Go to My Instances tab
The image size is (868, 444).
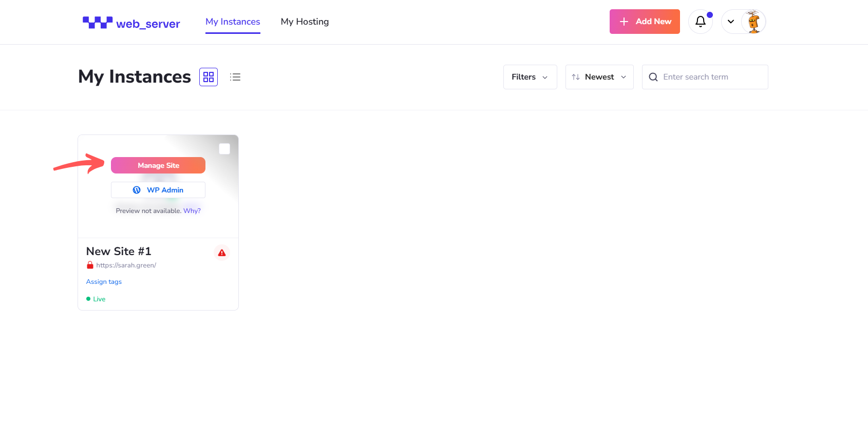coord(233,22)
